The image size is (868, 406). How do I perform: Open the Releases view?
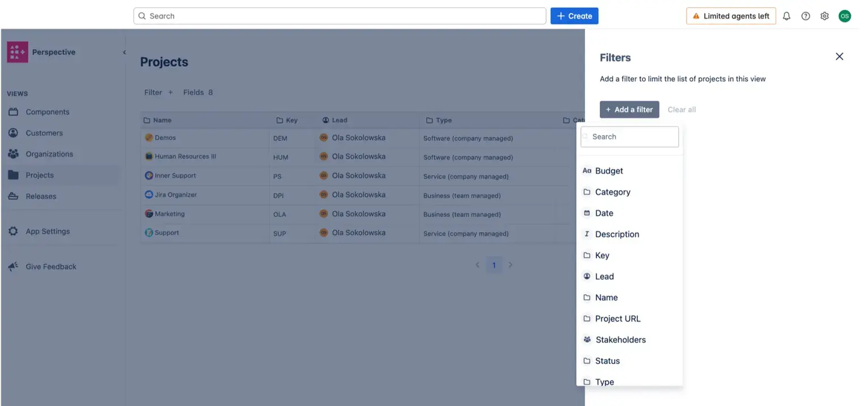tap(41, 197)
